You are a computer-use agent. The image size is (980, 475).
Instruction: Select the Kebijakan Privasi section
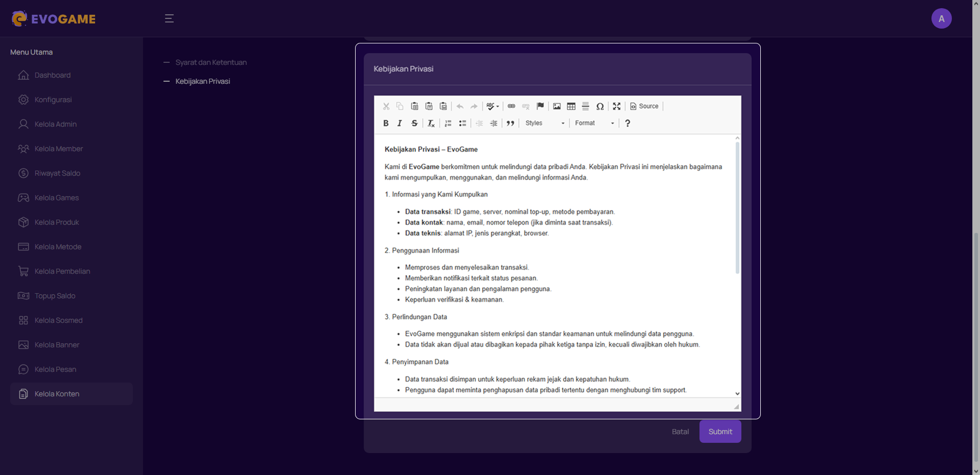(203, 81)
